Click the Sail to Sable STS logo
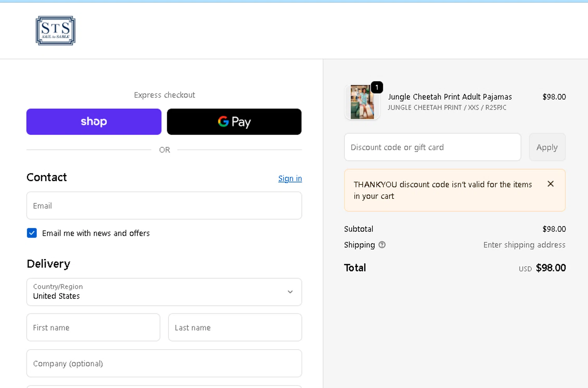This screenshot has height=388, width=588. coord(55,31)
